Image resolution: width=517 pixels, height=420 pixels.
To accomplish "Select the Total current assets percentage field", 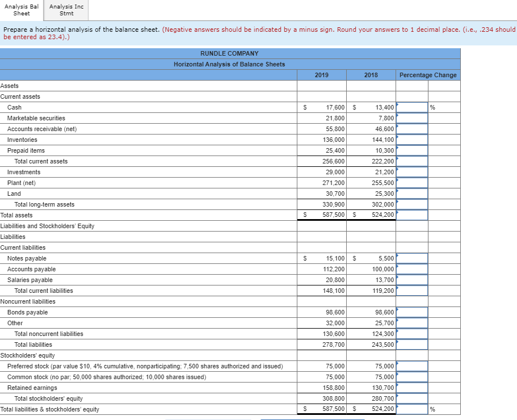I will [x=412, y=161].
